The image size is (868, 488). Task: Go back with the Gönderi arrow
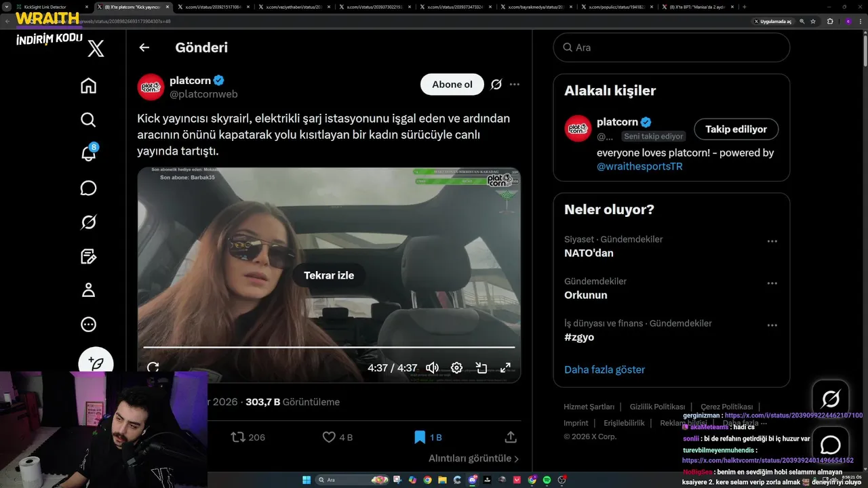(x=144, y=47)
